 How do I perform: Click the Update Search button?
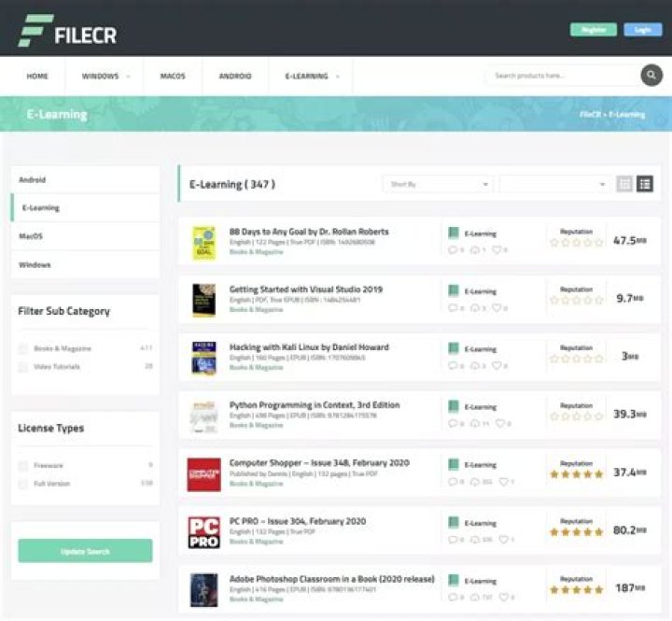click(85, 551)
